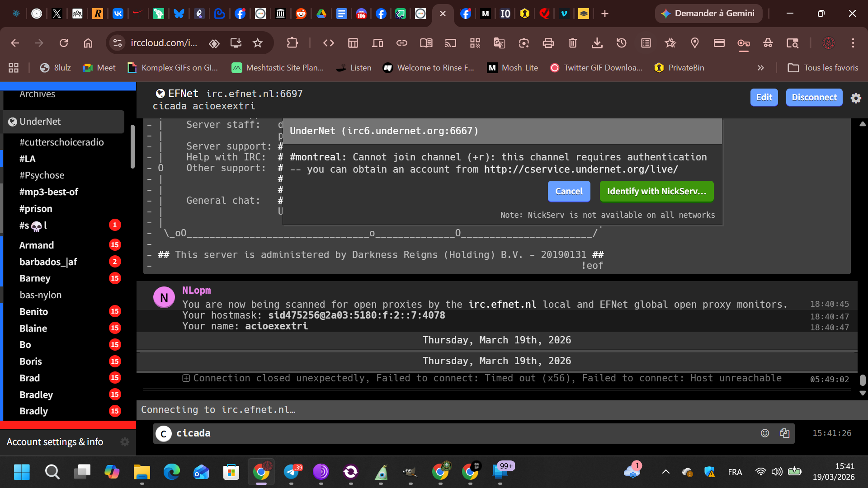Viewport: 868px width, 488px height.
Task: Click the Disconnect button
Action: pyautogui.click(x=814, y=97)
